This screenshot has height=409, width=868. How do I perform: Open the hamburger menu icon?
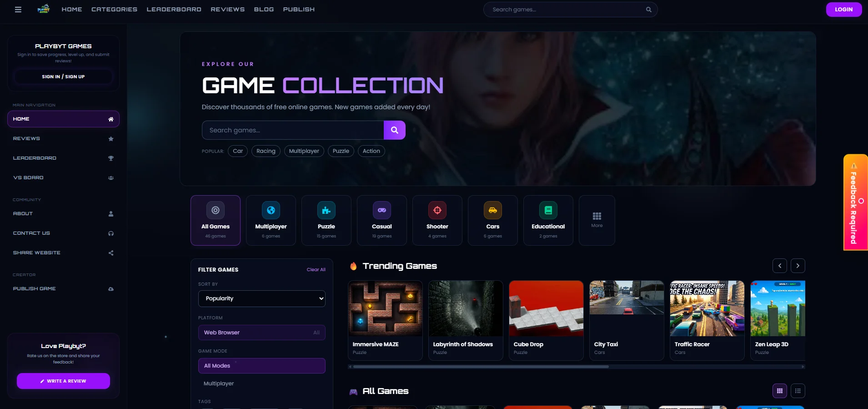[x=18, y=10]
